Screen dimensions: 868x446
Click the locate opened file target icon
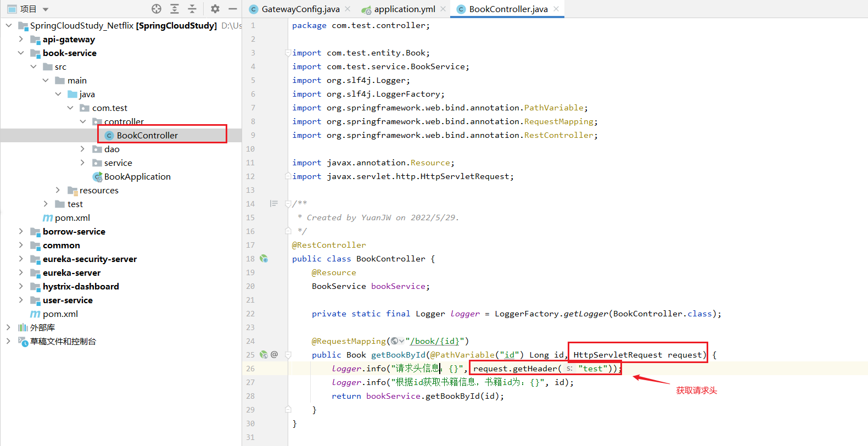[156, 9]
